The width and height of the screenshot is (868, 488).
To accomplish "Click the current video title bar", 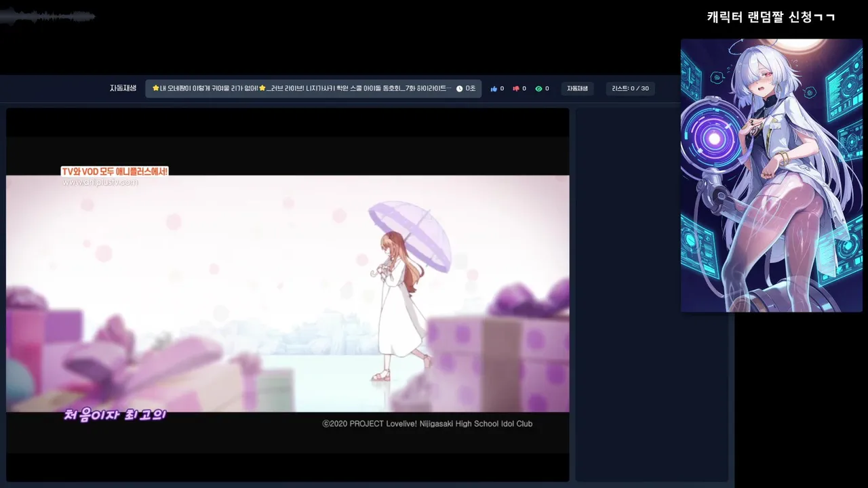I will (313, 89).
